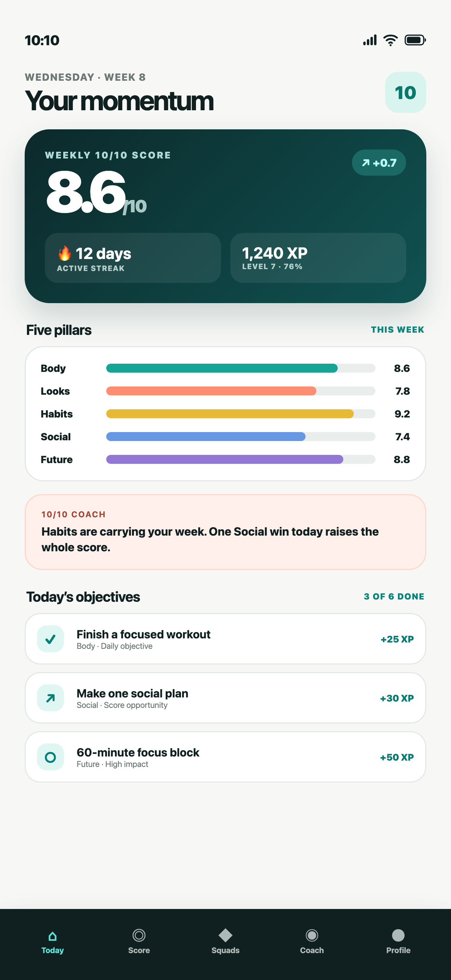Open the Profile tab icon

click(x=398, y=935)
